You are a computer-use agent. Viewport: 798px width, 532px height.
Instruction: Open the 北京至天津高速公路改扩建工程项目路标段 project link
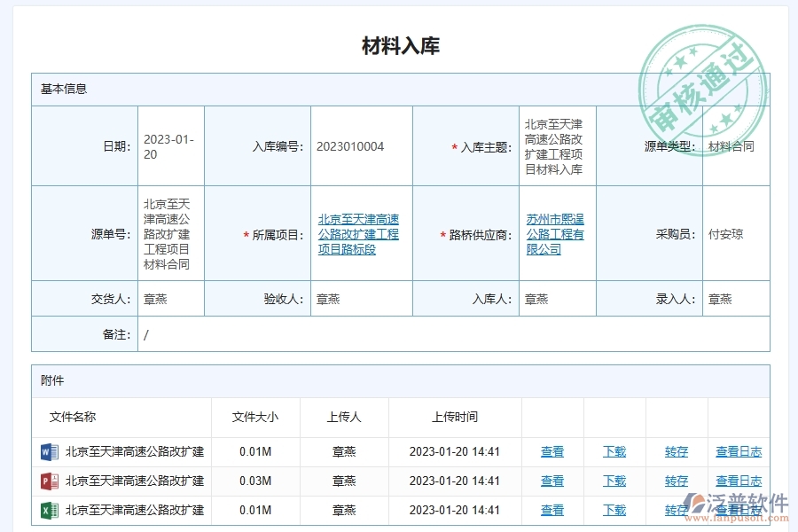tap(360, 233)
